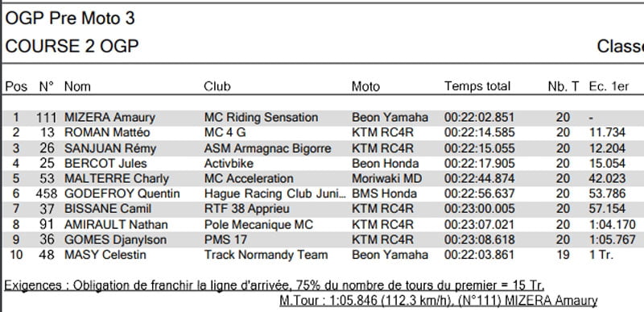Screen dimensions: 644x312
Task: Select the BERCOT Jules row
Action: 324,164
